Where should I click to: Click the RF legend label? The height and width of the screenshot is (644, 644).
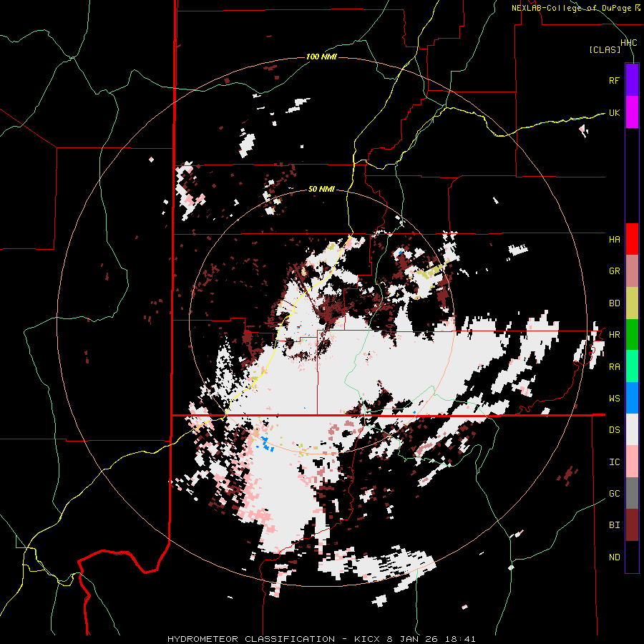[614, 80]
